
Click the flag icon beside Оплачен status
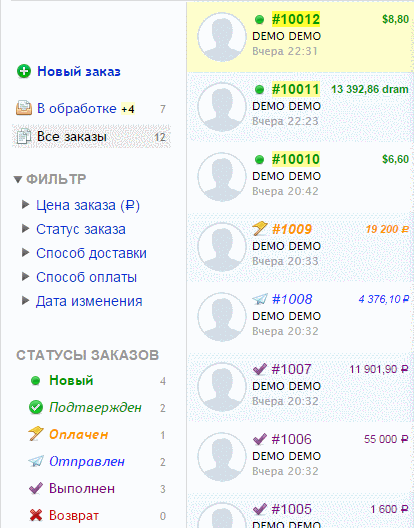36,434
